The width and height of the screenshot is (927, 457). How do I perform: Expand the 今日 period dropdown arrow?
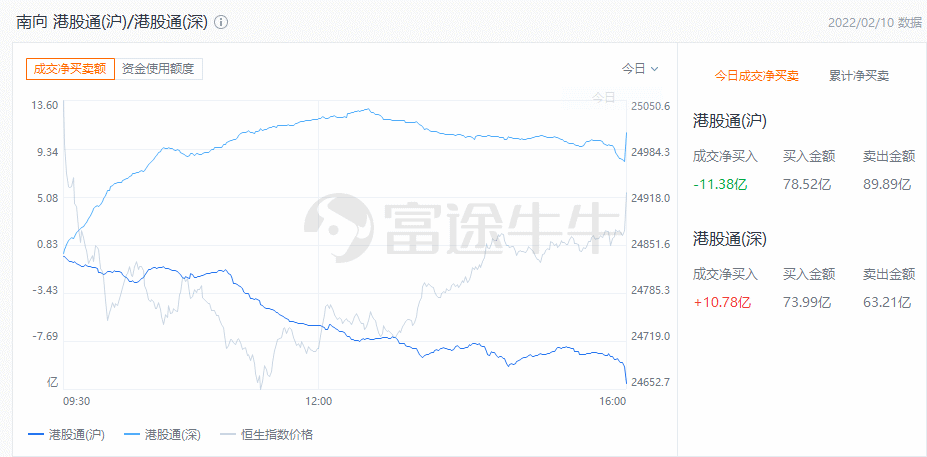tap(654, 69)
